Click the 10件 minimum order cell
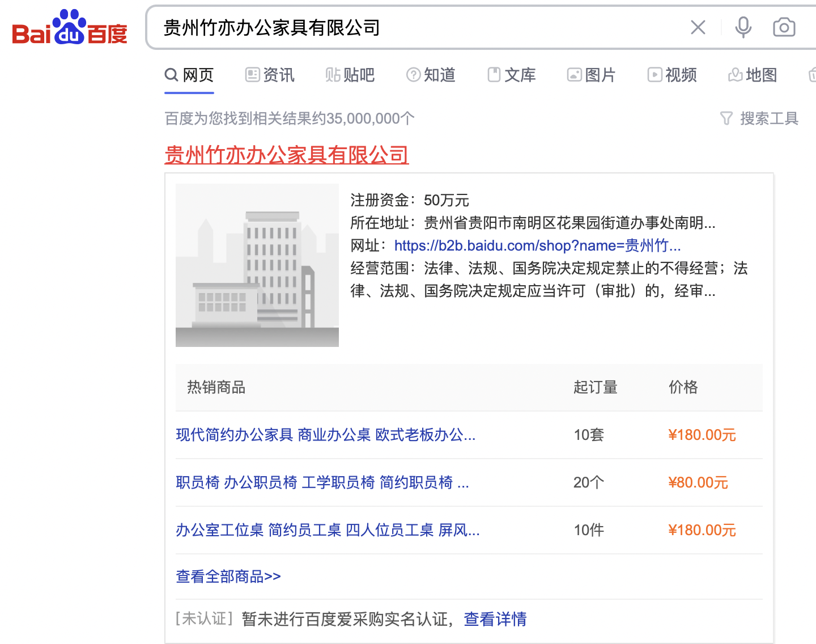Image resolution: width=816 pixels, height=644 pixels. point(589,530)
